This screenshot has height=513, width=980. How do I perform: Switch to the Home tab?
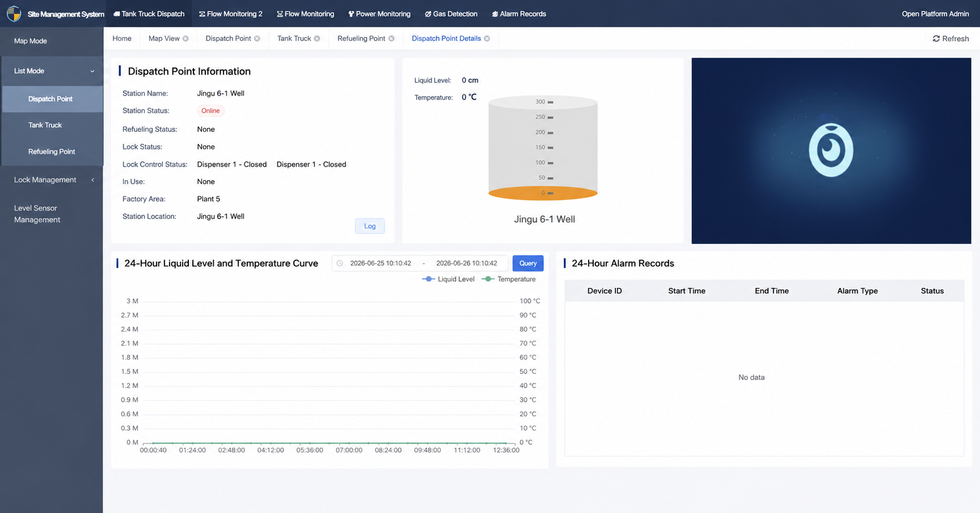pos(122,38)
